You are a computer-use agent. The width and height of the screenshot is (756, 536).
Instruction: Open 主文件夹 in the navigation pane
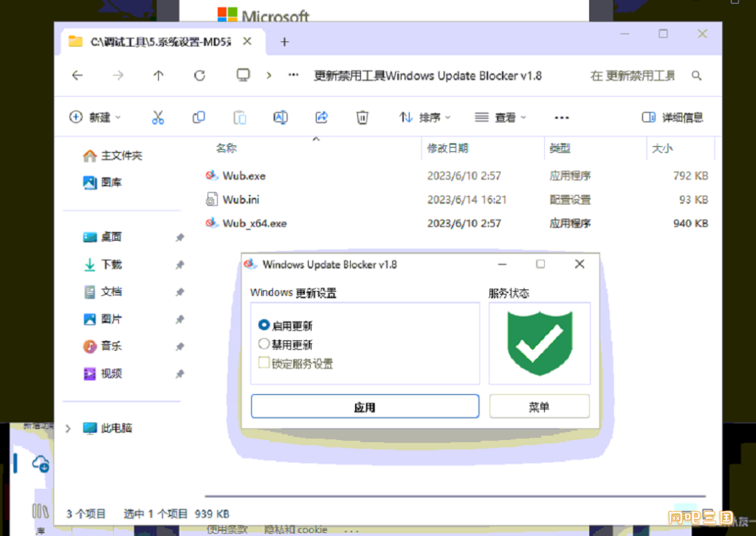pos(112,155)
